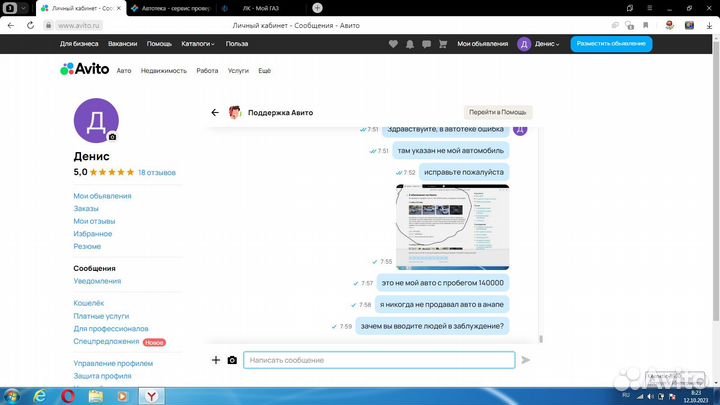Screen dimensions: 720x405
Task: Open the Недвижимость category menu
Action: [163, 71]
